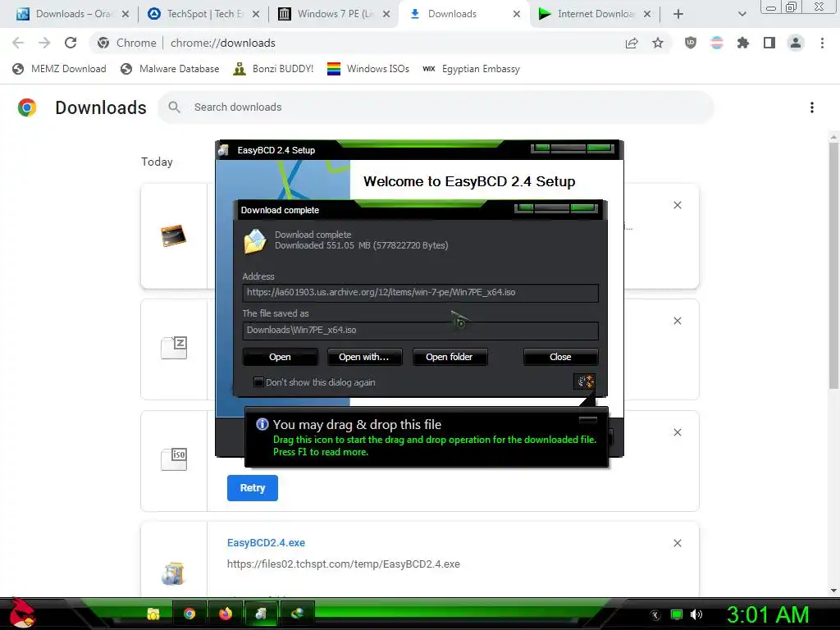Click the ISO file thumbnail icon
The width and height of the screenshot is (840, 630).
tap(174, 459)
